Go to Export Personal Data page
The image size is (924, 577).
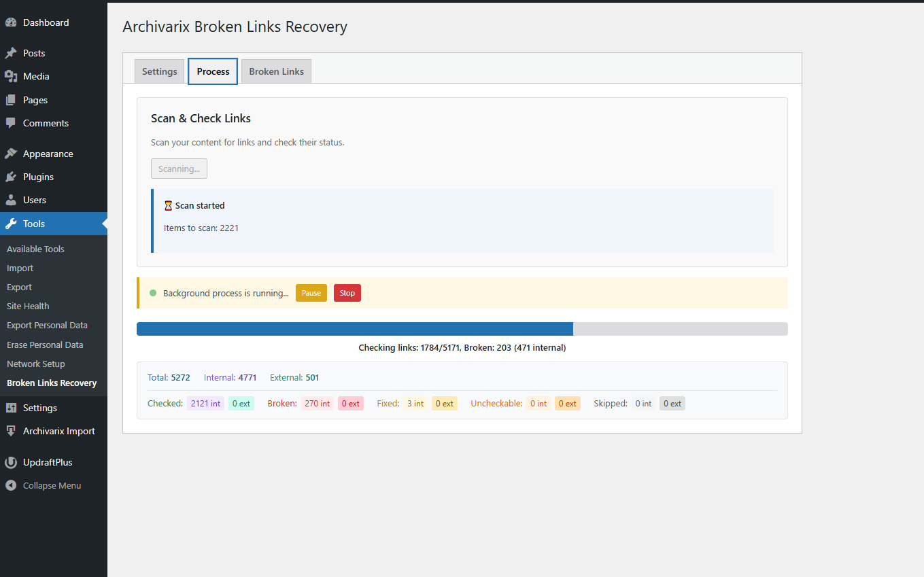[x=46, y=325]
